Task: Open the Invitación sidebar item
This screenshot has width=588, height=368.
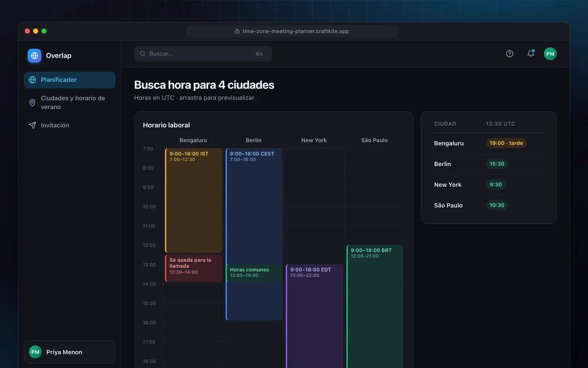Action: click(69, 125)
